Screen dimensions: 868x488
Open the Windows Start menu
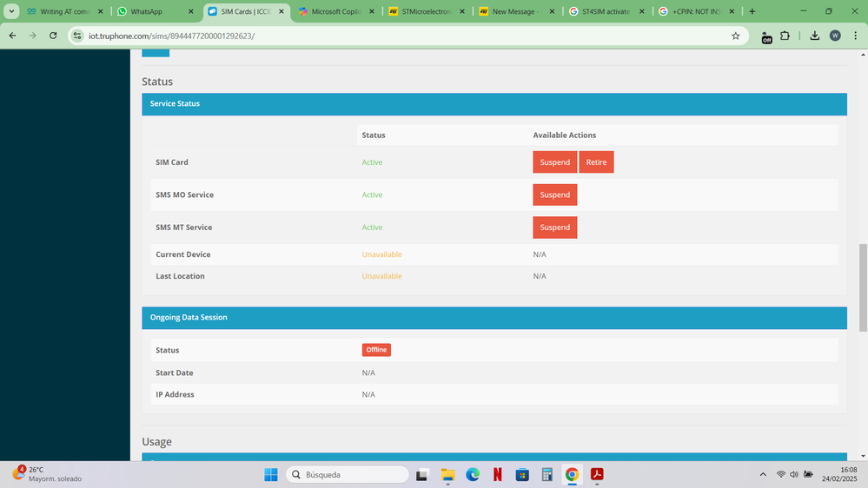[271, 474]
